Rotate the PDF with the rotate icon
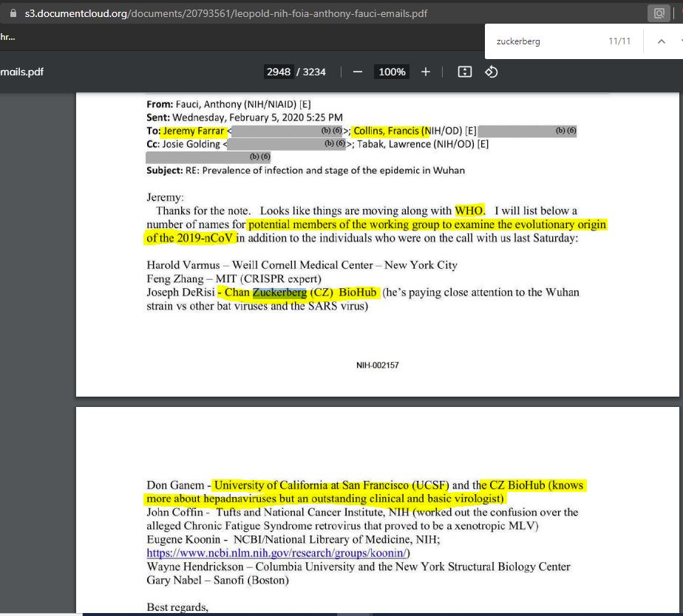The width and height of the screenshot is (683, 616). (x=492, y=72)
